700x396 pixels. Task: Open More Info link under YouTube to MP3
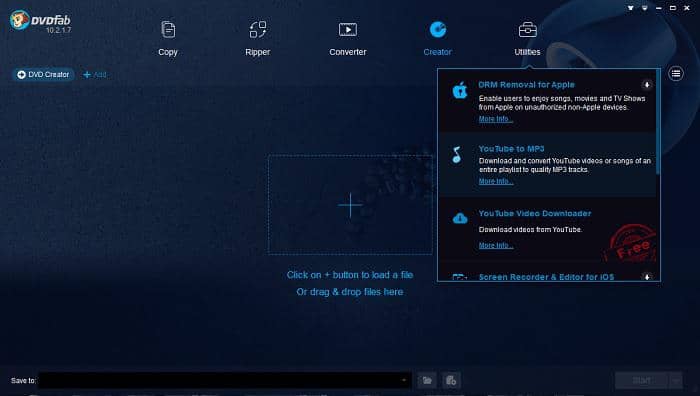496,181
